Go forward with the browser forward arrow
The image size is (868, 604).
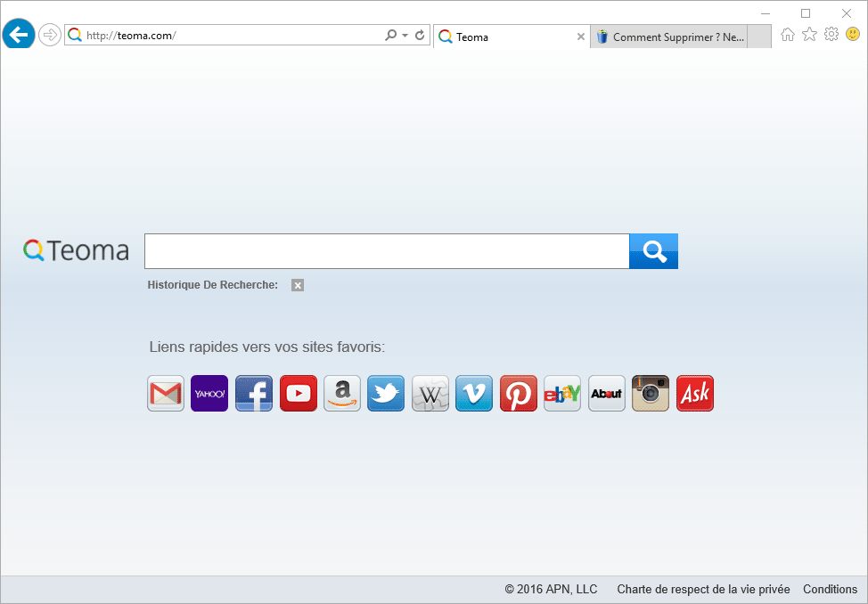(x=50, y=36)
